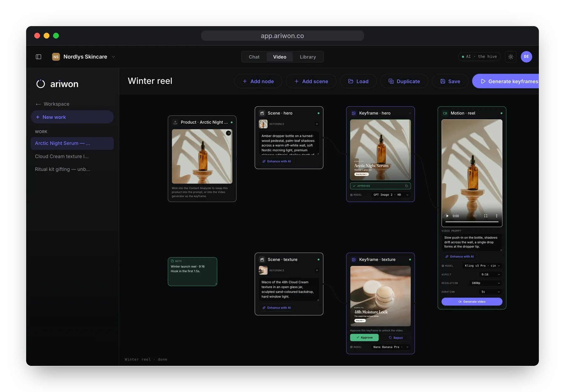This screenshot has height=392, width=565.
Task: Edit the Scene · hero prompt text
Action: pyautogui.click(x=289, y=143)
